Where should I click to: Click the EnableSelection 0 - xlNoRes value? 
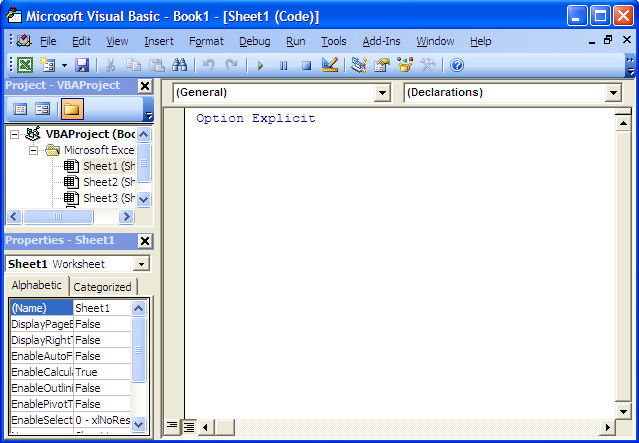tap(102, 420)
